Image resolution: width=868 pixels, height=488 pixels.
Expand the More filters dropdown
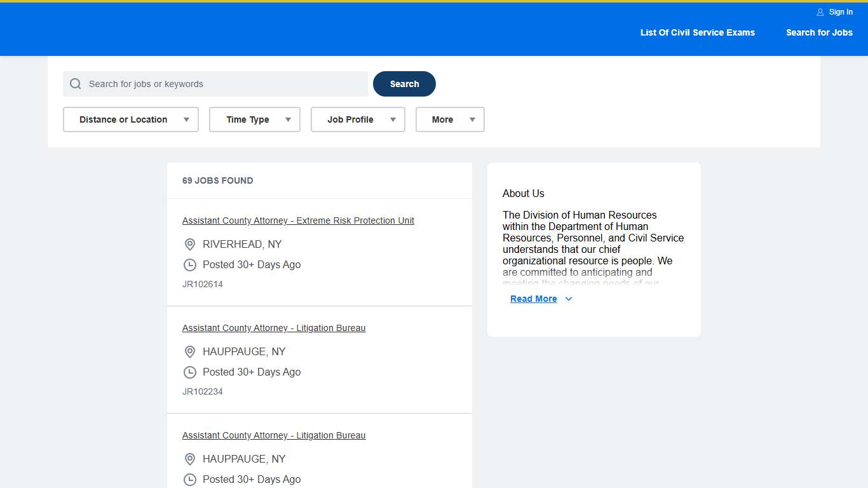coord(450,119)
